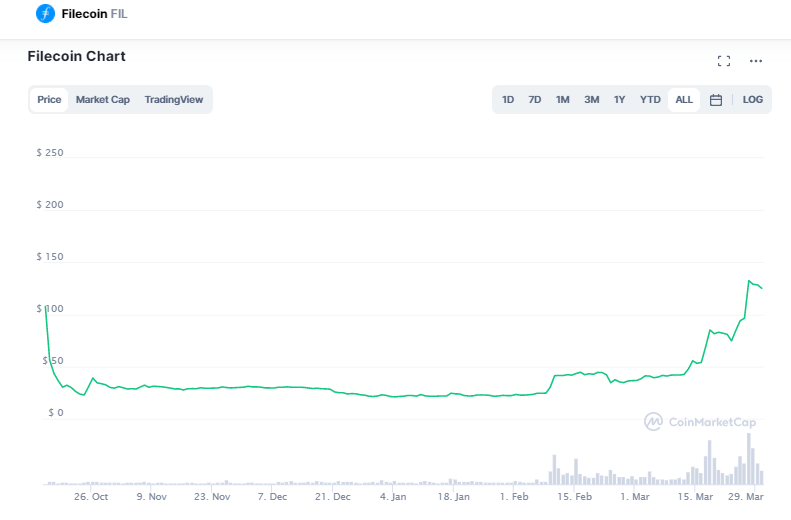Toggle LOG scale on chart
The height and width of the screenshot is (520, 791).
[753, 99]
